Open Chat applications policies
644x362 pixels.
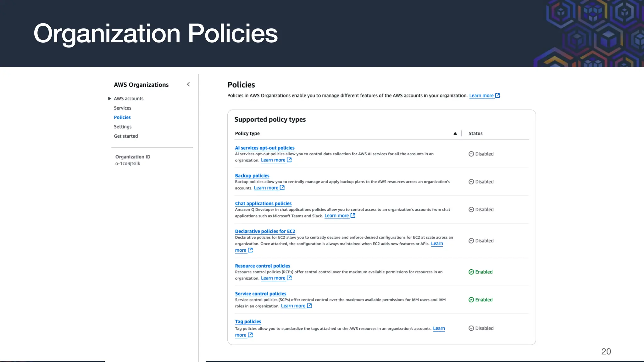click(263, 204)
